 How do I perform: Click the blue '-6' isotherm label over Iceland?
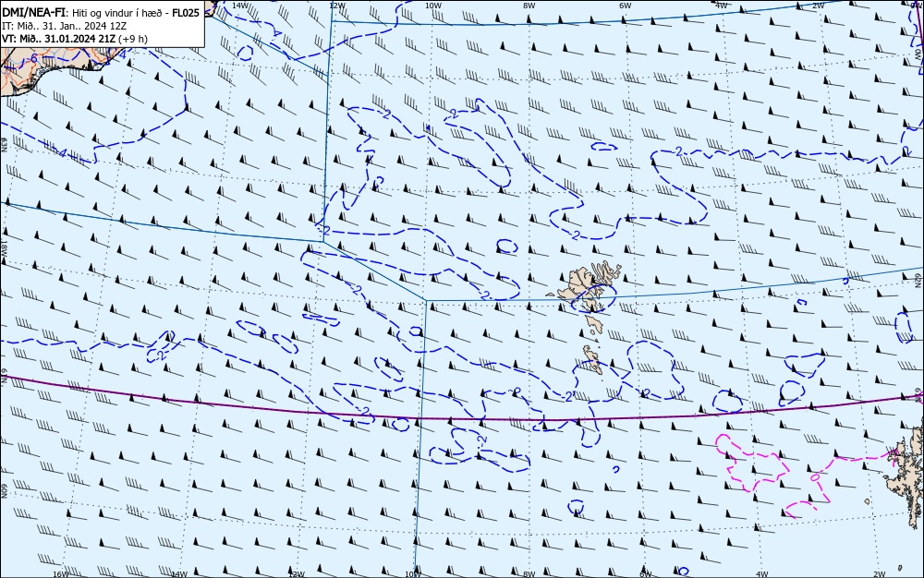tap(31, 58)
